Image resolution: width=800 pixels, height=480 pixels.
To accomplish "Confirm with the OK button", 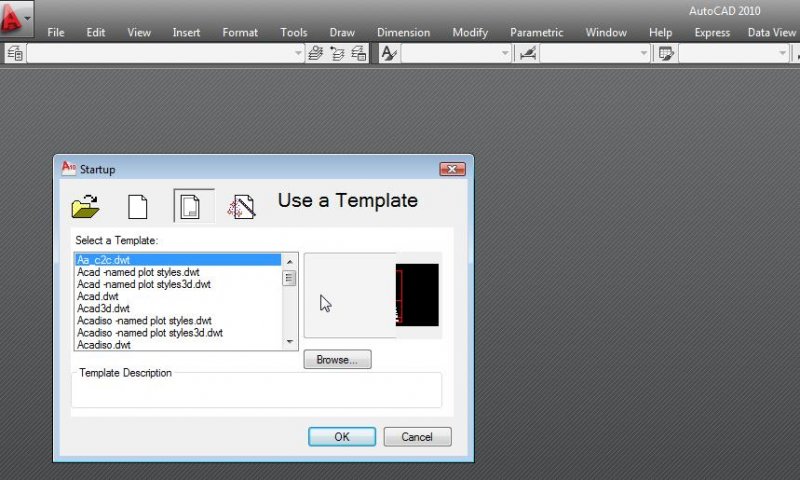I will point(342,437).
